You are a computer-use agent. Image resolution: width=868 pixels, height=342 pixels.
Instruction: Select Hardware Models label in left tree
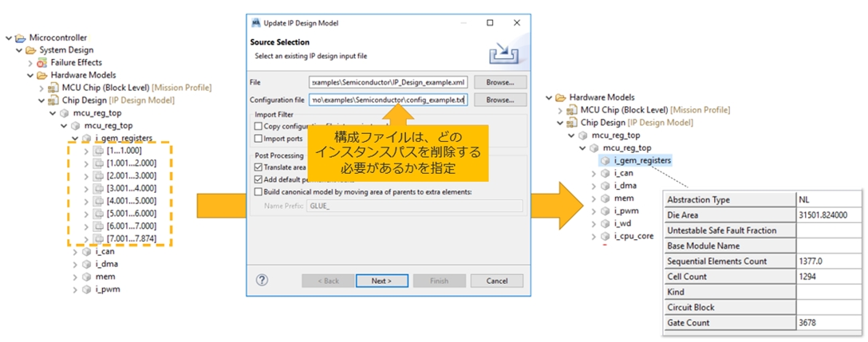[84, 75]
